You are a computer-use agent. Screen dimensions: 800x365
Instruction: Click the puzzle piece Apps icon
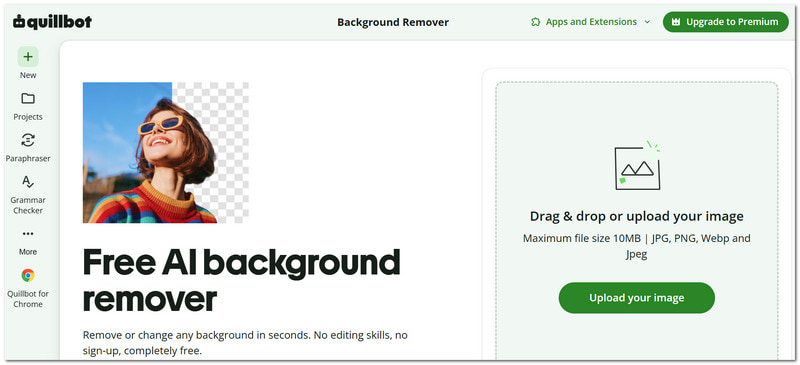535,22
